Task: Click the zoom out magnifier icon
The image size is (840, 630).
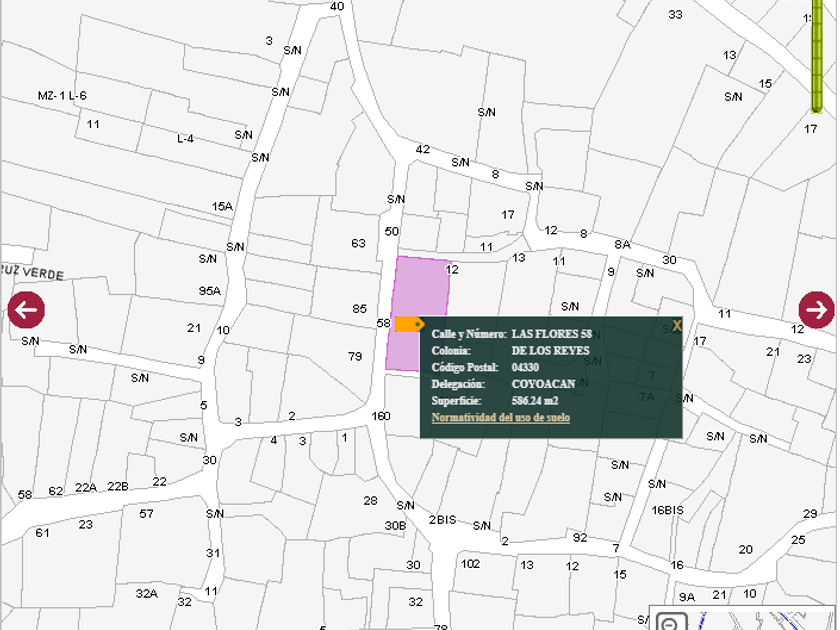Action: (x=669, y=624)
